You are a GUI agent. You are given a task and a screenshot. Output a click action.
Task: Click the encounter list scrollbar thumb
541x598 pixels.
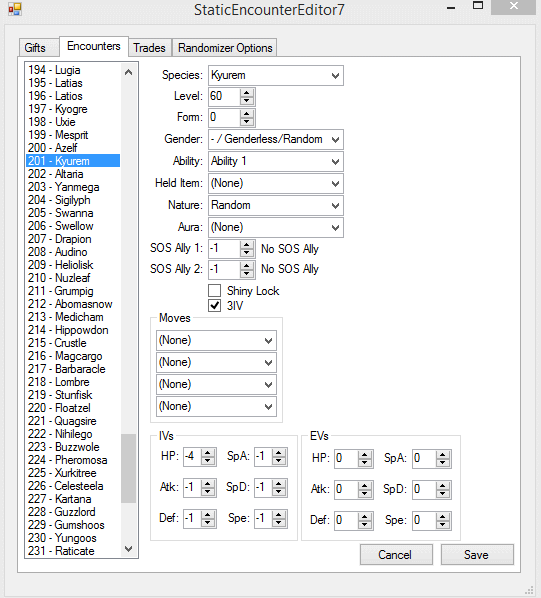point(128,468)
